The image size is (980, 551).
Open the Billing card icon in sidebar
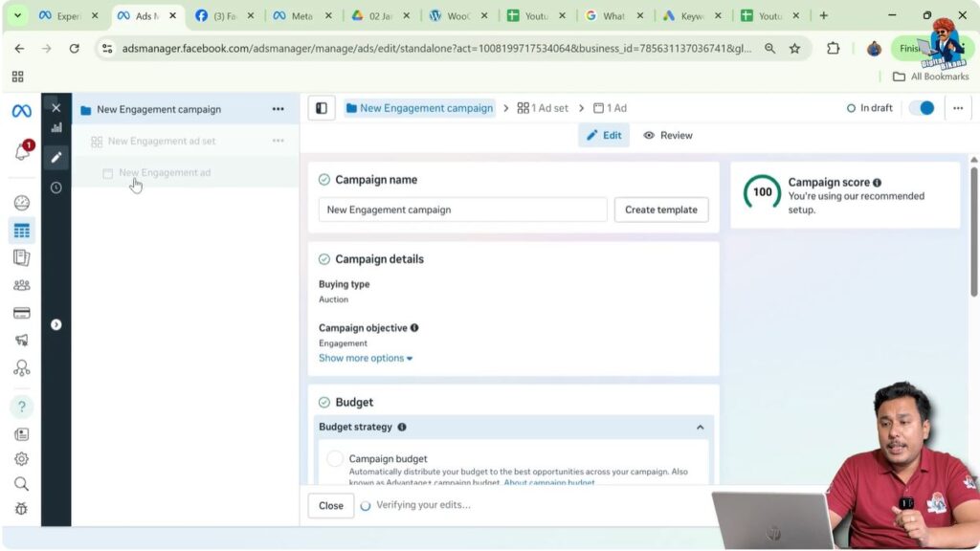coord(21,313)
